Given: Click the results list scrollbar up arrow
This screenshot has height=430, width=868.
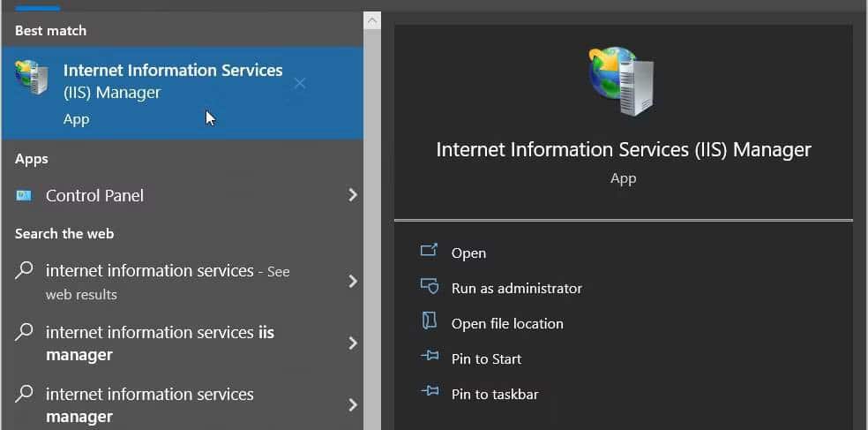Looking at the screenshot, I should [372, 21].
